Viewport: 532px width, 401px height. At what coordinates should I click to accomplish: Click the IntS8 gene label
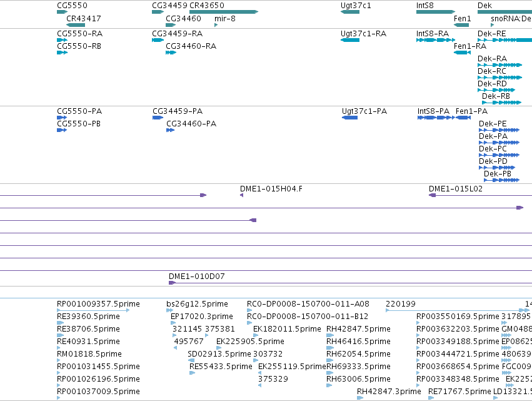(424, 6)
